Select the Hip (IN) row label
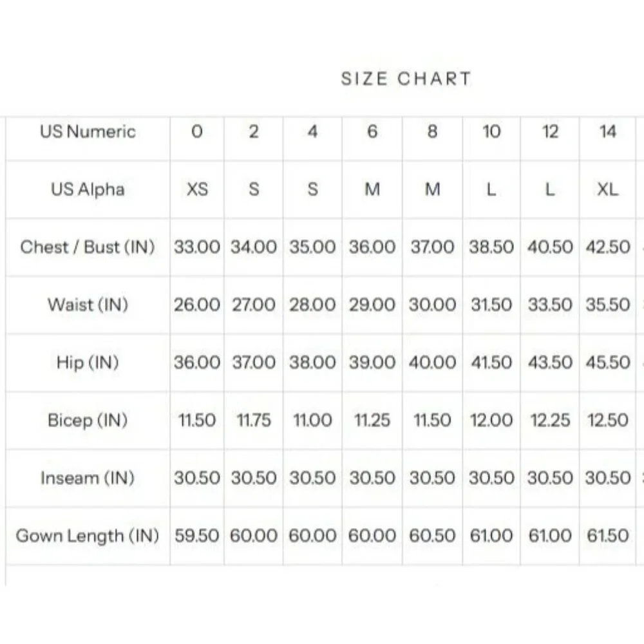Image resolution: width=644 pixels, height=644 pixels. [88, 363]
